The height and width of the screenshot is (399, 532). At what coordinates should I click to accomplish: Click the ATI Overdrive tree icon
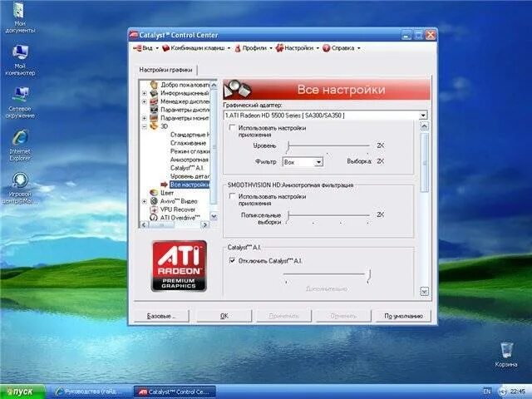click(x=154, y=218)
